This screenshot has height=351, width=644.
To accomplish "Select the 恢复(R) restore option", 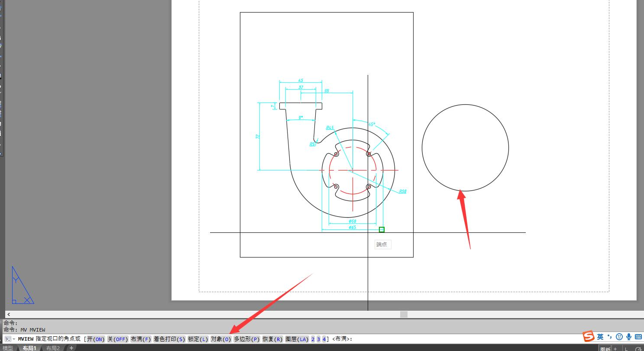I will [272, 339].
